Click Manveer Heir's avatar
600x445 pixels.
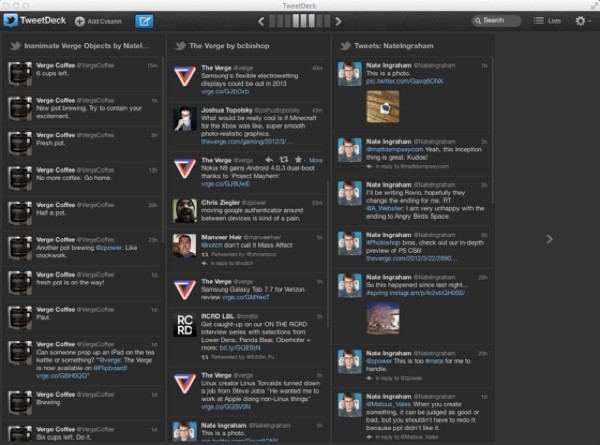(184, 246)
